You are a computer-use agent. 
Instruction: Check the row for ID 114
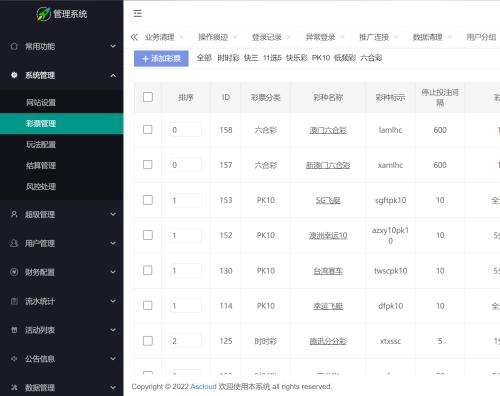coord(148,305)
